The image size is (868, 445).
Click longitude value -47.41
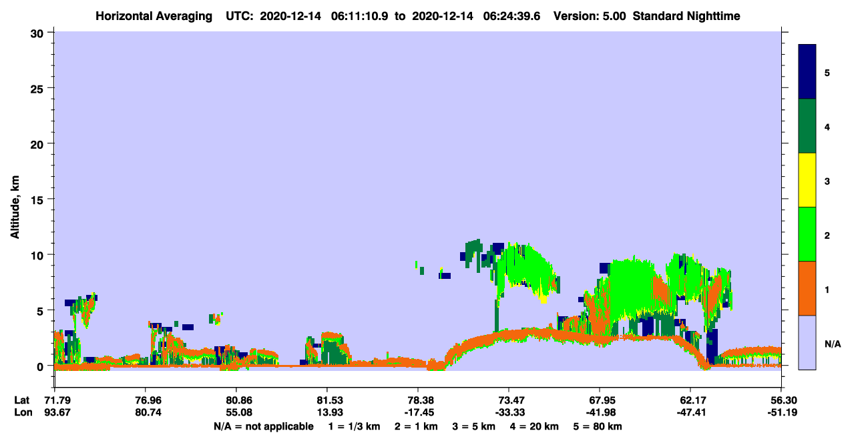[x=690, y=413]
